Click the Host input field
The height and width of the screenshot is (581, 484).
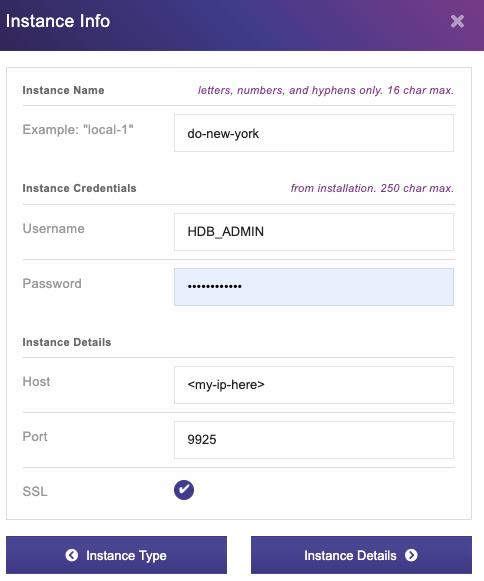click(x=314, y=385)
